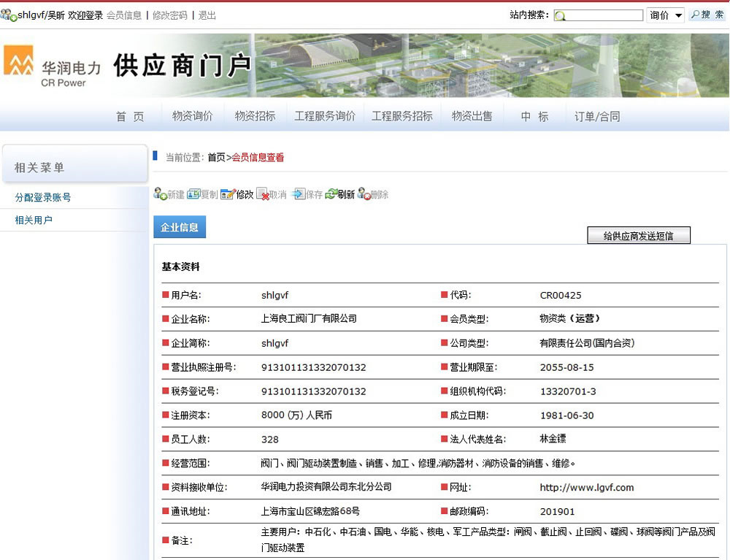
Task: Select the 企业信息 panel tab
Action: point(180,227)
